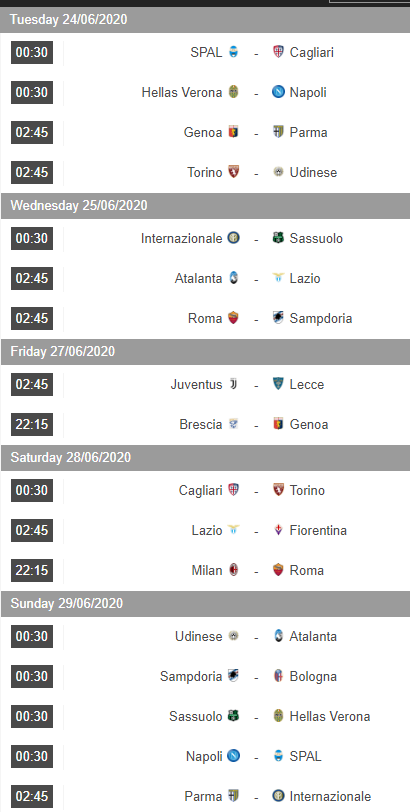Click the 02:45 time badge for Parma - Internazionale

coord(32,796)
